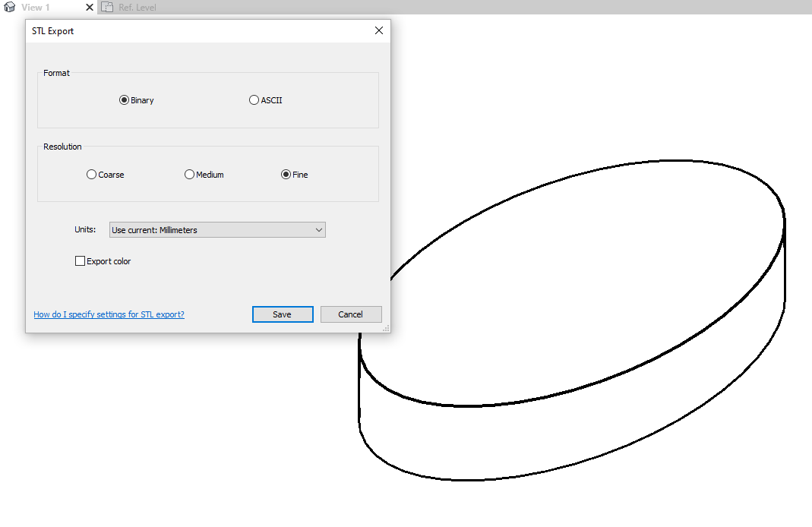This screenshot has width=812, height=527.
Task: Close the STL Export dialog
Action: pyautogui.click(x=379, y=31)
